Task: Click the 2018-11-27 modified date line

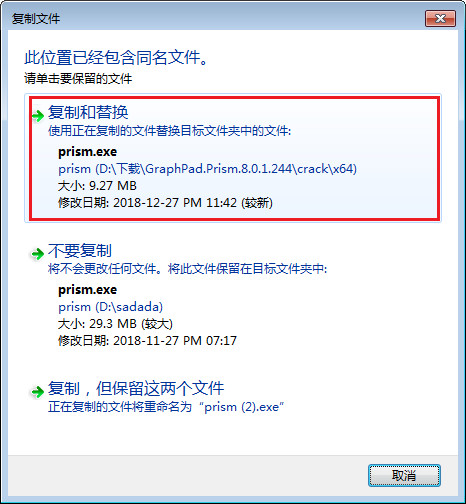Action: coord(148,341)
